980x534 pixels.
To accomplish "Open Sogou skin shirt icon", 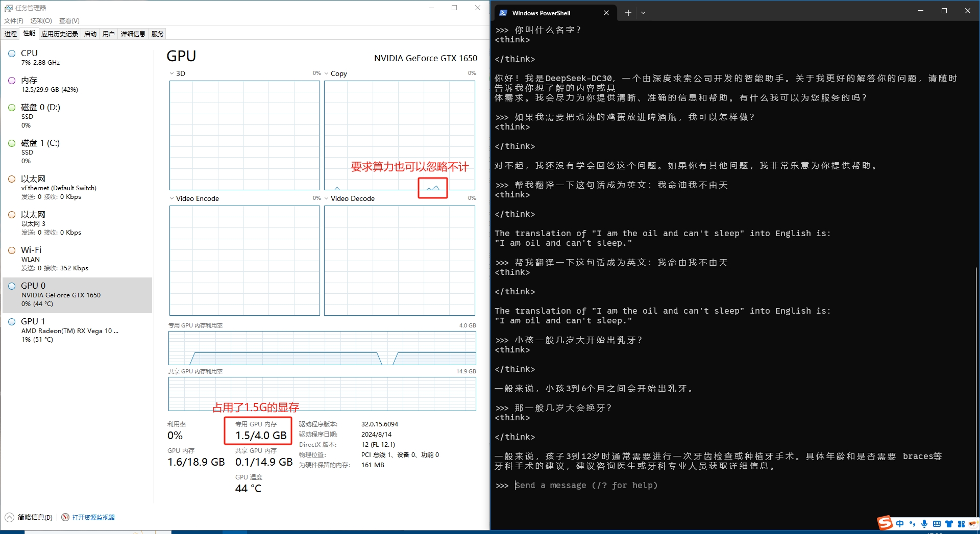I will click(949, 524).
